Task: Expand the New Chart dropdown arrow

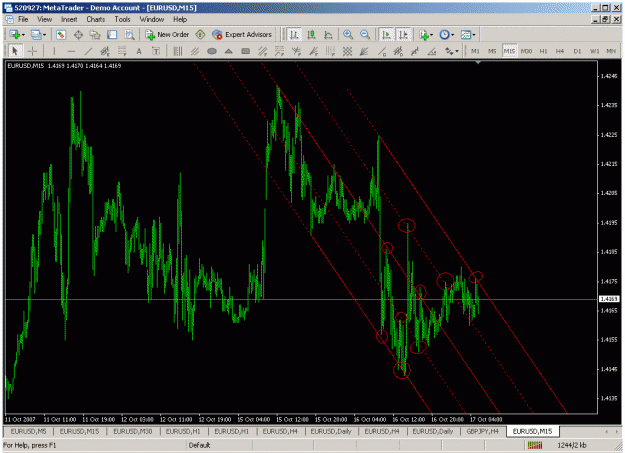Action: coord(24,35)
